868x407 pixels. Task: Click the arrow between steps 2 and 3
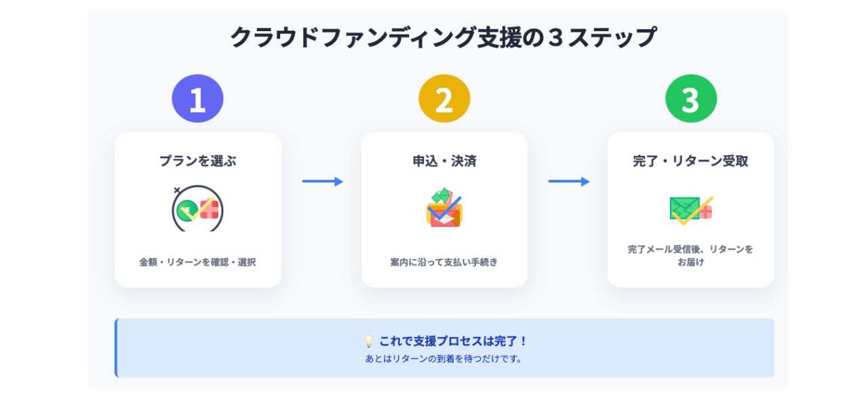pos(568,182)
